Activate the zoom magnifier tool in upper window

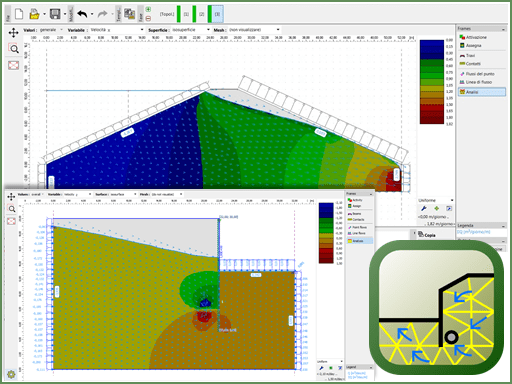tap(14, 49)
